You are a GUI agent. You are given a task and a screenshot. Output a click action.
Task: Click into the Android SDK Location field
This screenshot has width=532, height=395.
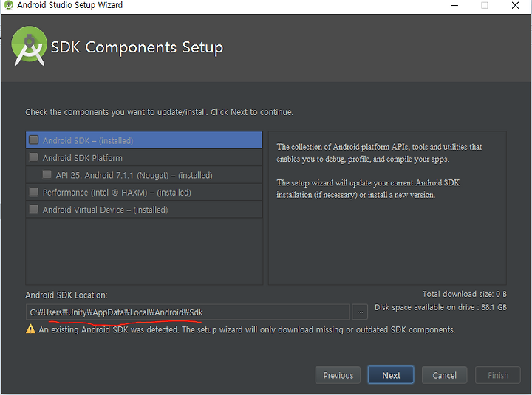click(x=188, y=312)
